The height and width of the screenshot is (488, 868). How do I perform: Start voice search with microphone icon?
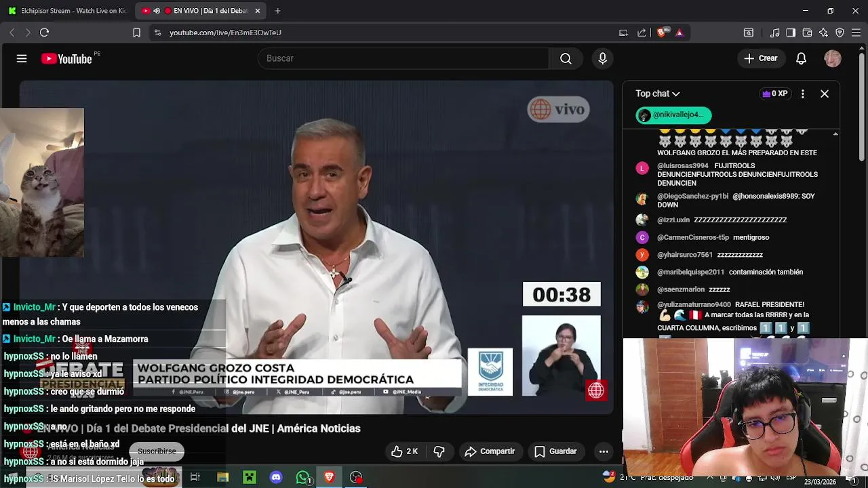(602, 58)
